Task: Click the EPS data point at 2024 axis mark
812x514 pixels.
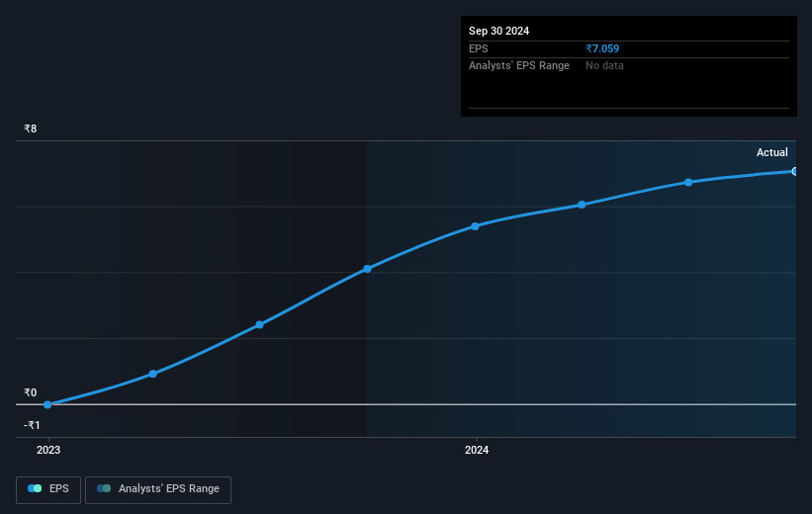Action: 476,226
